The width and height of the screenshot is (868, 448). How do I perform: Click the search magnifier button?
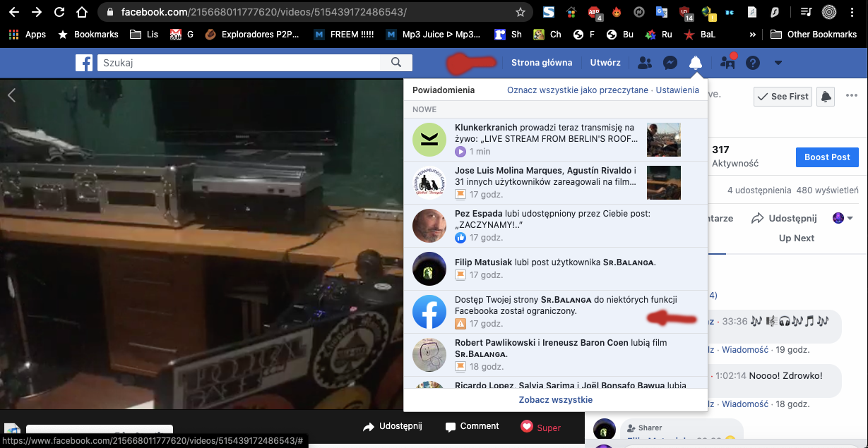pos(396,63)
